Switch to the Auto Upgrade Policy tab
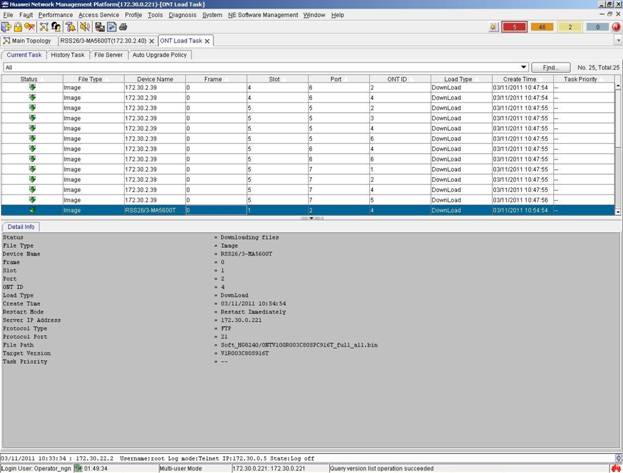The height and width of the screenshot is (473, 623). click(x=159, y=55)
